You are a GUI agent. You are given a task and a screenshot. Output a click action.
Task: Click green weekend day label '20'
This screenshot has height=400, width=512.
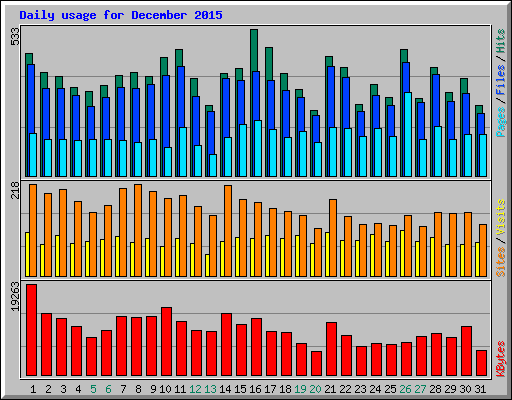click(x=315, y=389)
